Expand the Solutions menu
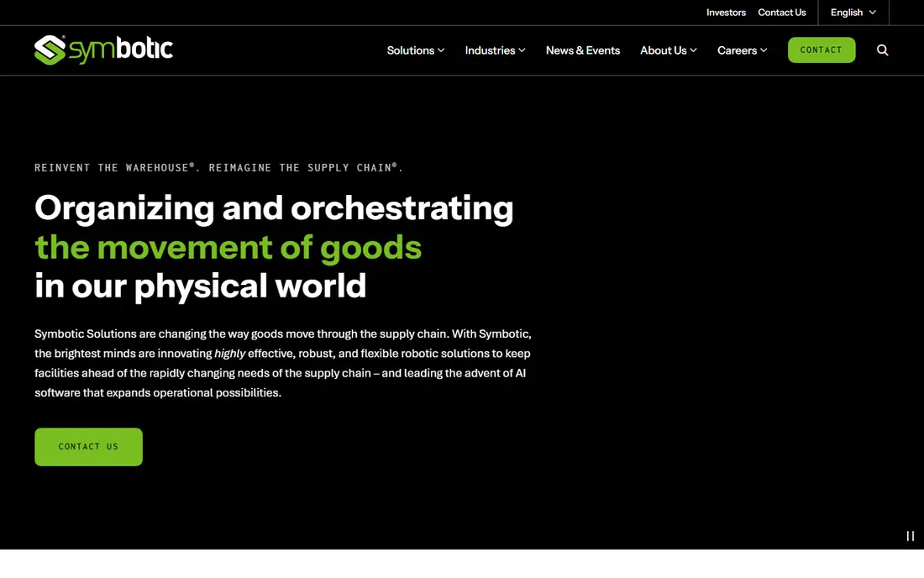This screenshot has height=578, width=924. point(416,50)
